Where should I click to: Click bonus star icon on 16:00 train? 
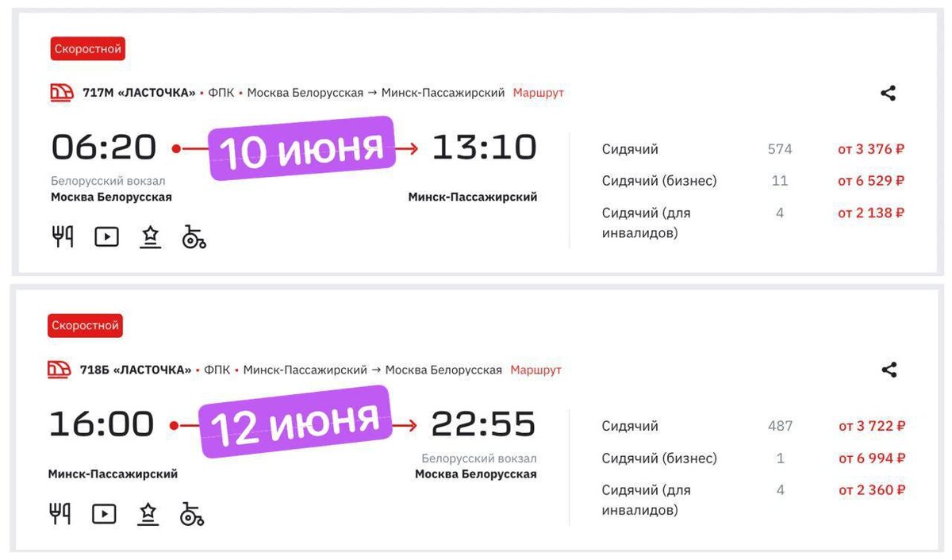coord(148,514)
